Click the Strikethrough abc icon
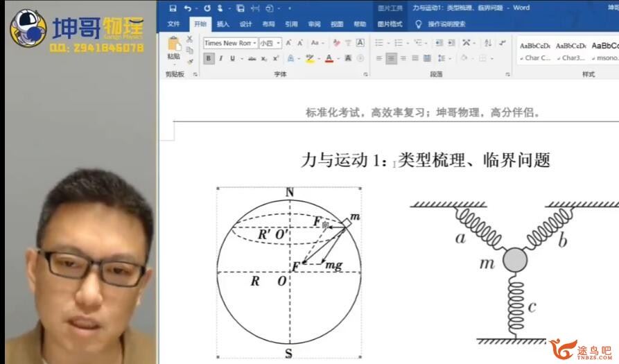 click(x=252, y=58)
